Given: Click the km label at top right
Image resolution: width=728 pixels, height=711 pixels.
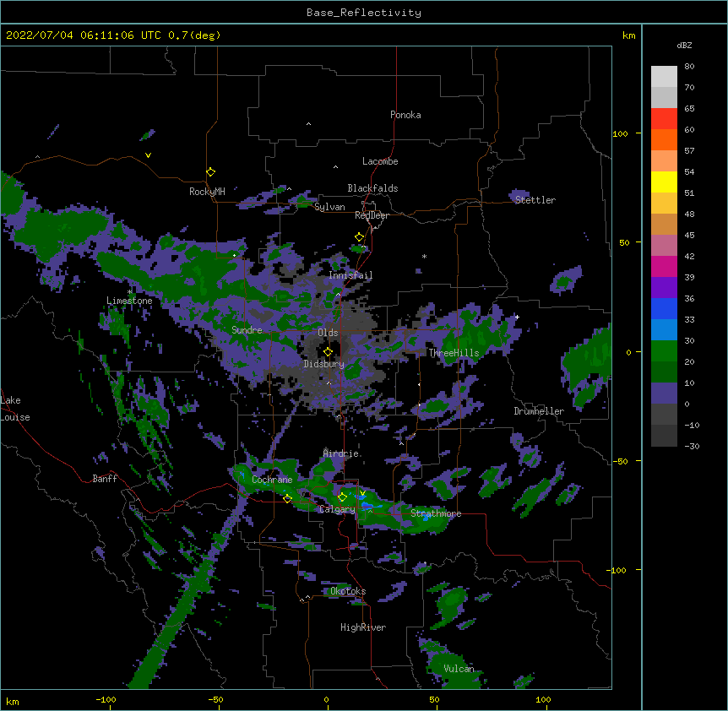Looking at the screenshot, I should tap(628, 35).
